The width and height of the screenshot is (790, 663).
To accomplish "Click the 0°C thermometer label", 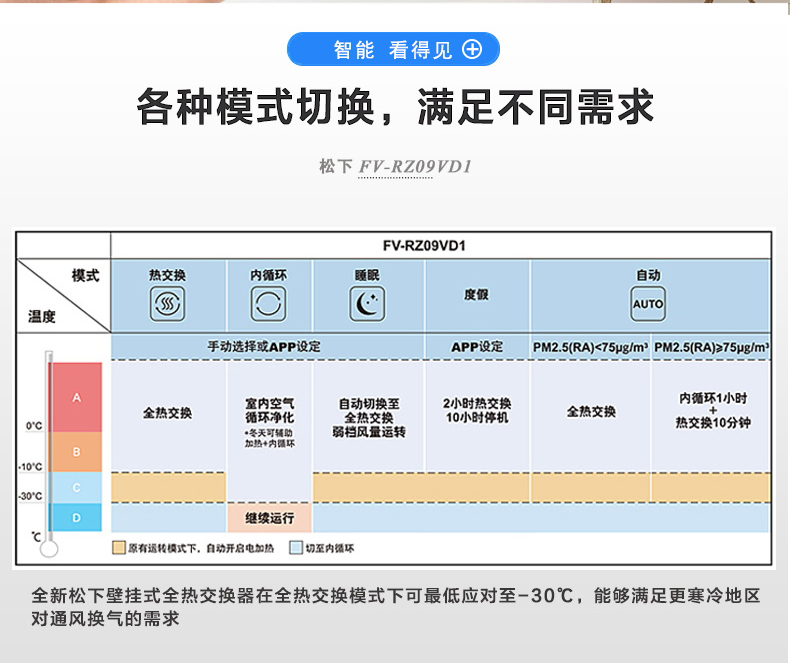I will click(34, 426).
